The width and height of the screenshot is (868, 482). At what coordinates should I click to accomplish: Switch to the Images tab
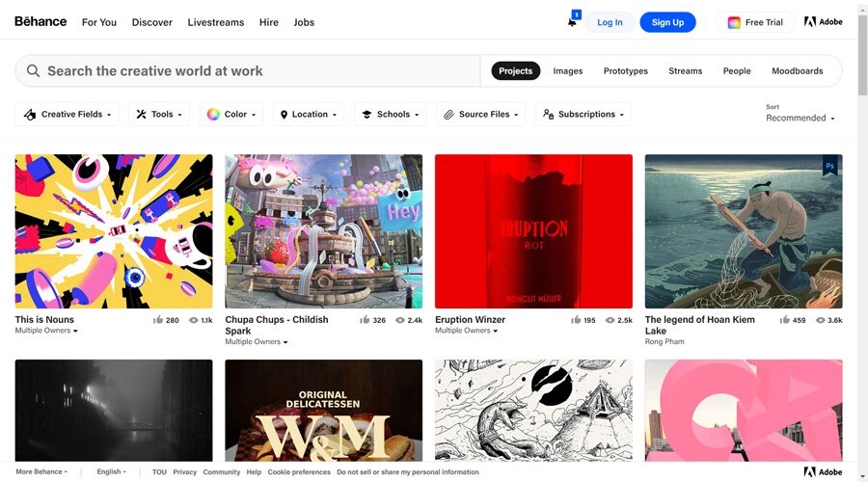pyautogui.click(x=567, y=70)
